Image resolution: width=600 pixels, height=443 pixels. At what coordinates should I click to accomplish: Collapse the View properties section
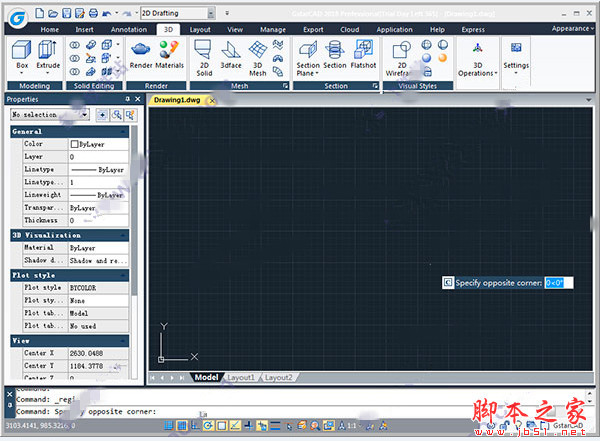click(x=123, y=340)
